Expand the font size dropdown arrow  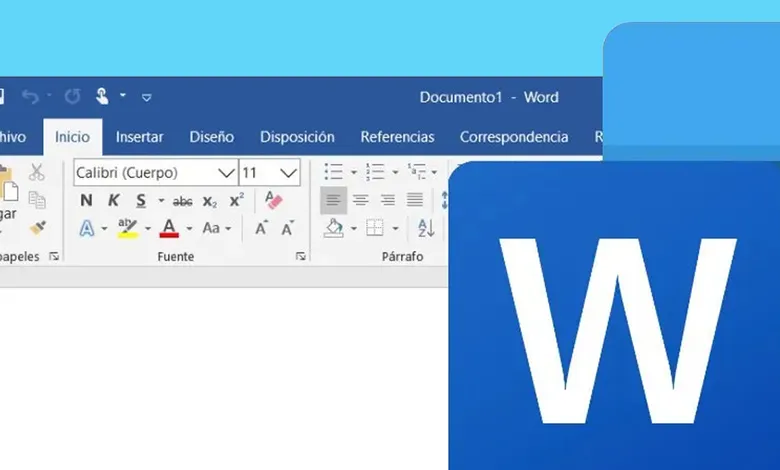click(x=288, y=173)
